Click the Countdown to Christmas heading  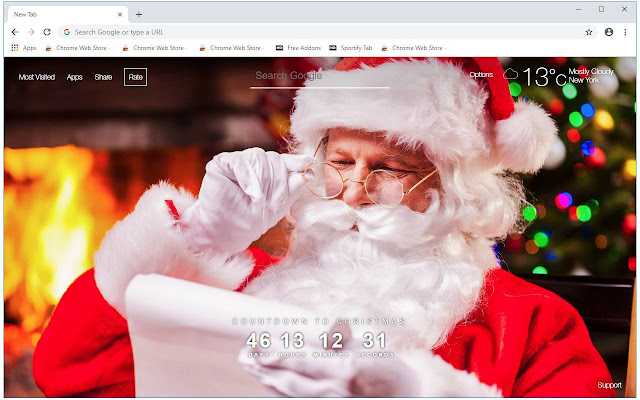(319, 321)
